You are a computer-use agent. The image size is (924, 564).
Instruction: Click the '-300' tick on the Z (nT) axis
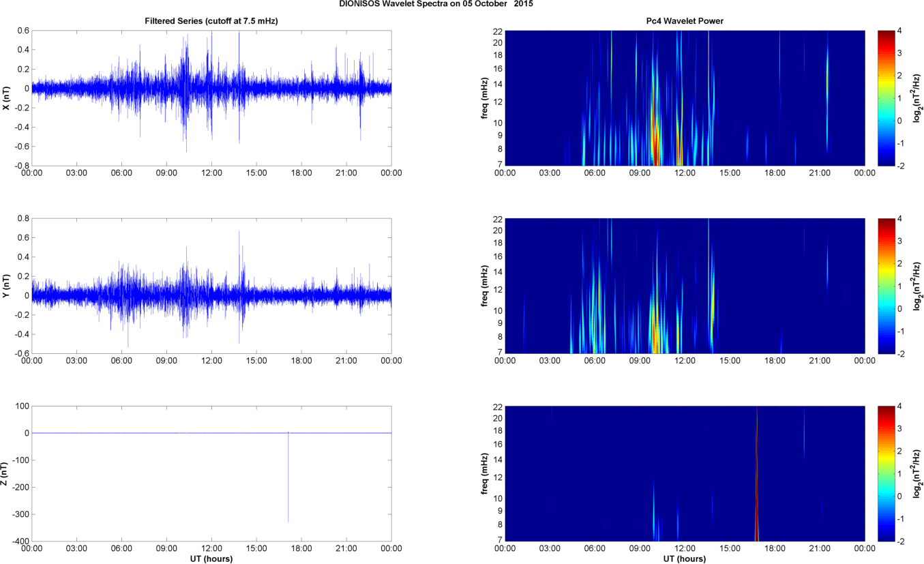point(20,514)
